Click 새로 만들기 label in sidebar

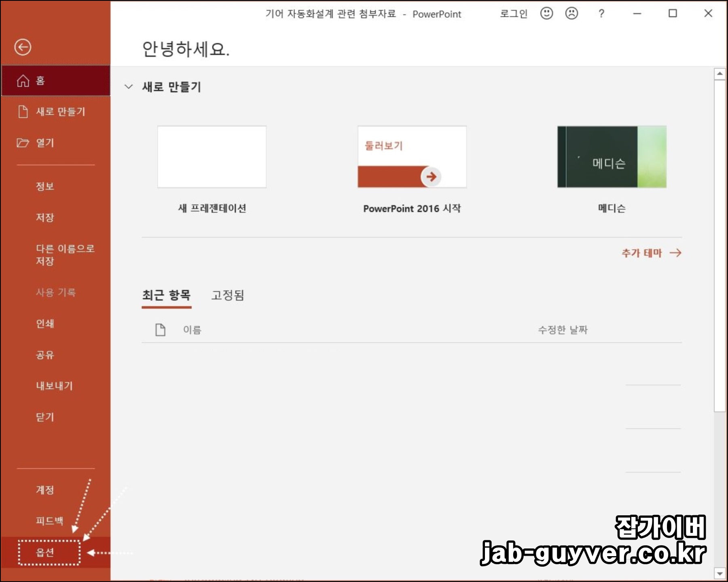coord(61,112)
